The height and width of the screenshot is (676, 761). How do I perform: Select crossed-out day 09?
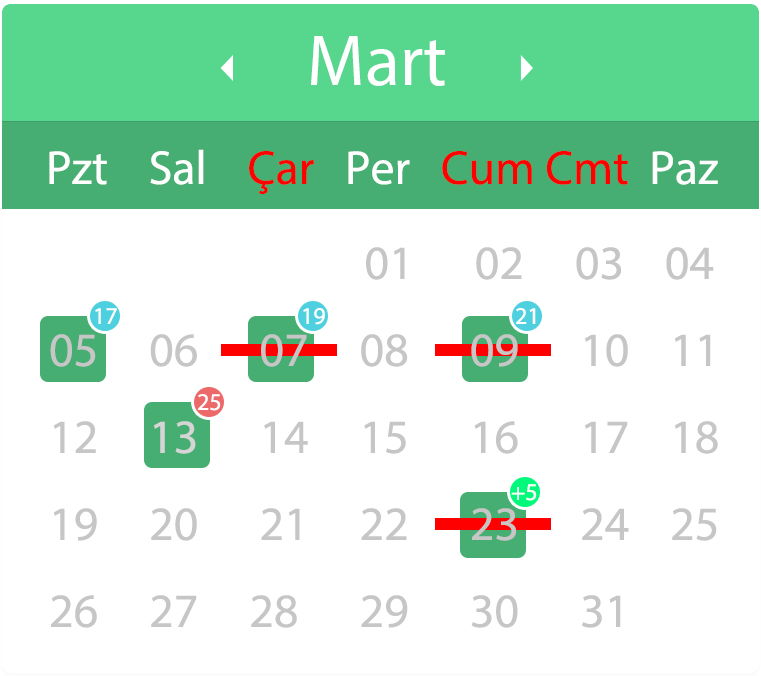pyautogui.click(x=494, y=350)
